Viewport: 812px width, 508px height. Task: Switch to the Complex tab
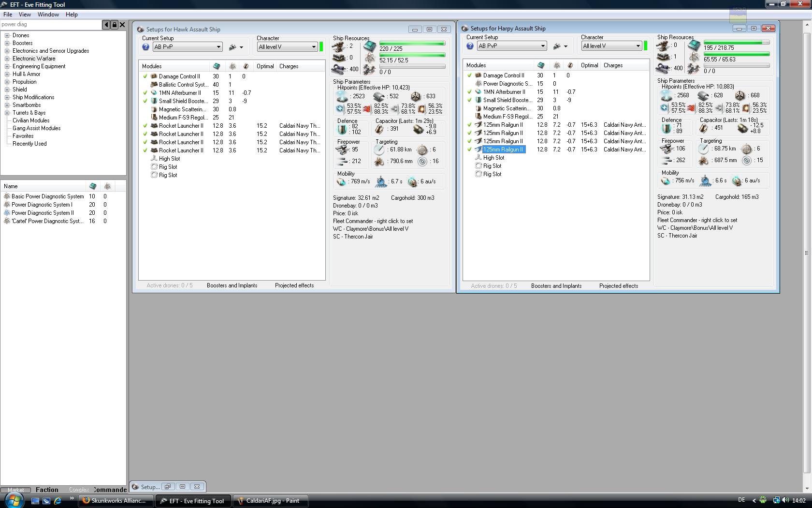coord(79,490)
